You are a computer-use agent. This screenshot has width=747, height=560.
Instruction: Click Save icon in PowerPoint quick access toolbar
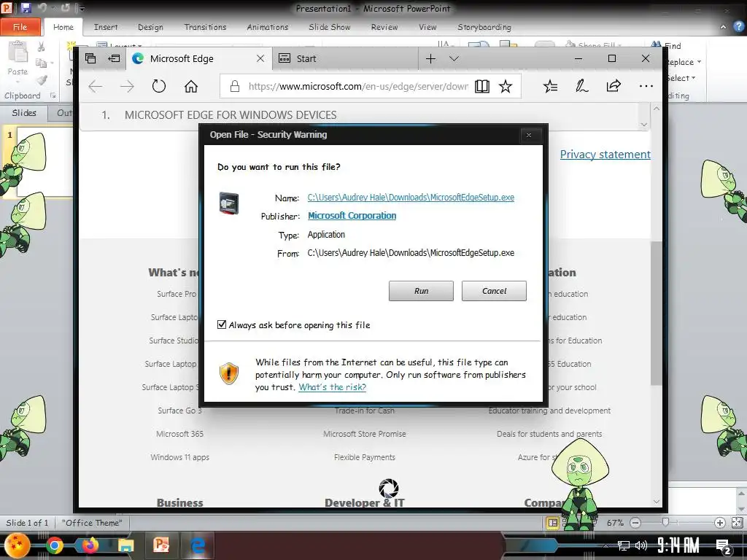point(26,7)
